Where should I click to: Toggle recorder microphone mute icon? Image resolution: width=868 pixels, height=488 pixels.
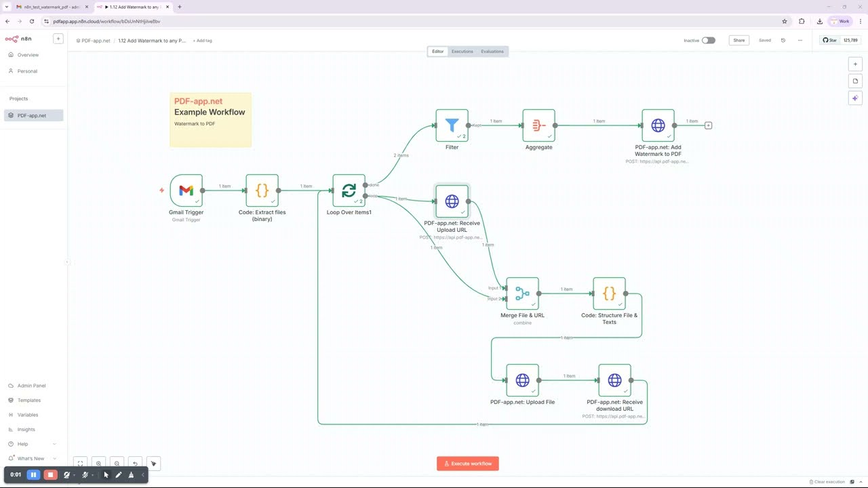point(85,474)
